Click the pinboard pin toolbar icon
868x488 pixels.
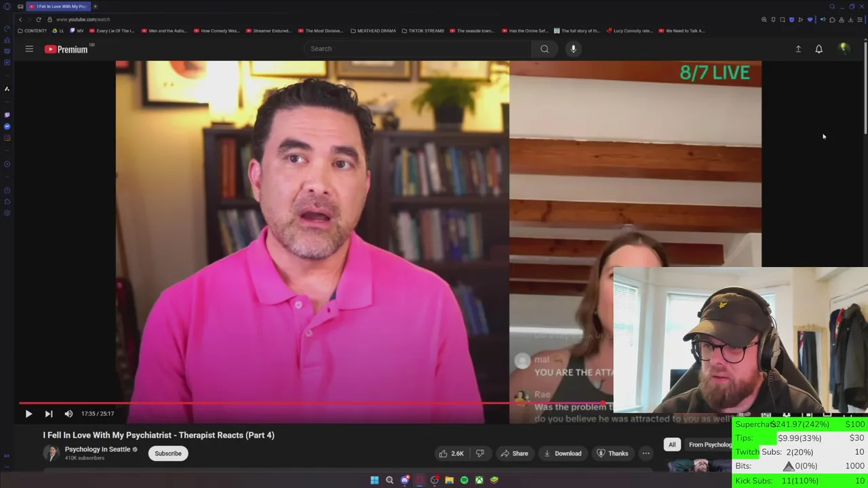773,20
